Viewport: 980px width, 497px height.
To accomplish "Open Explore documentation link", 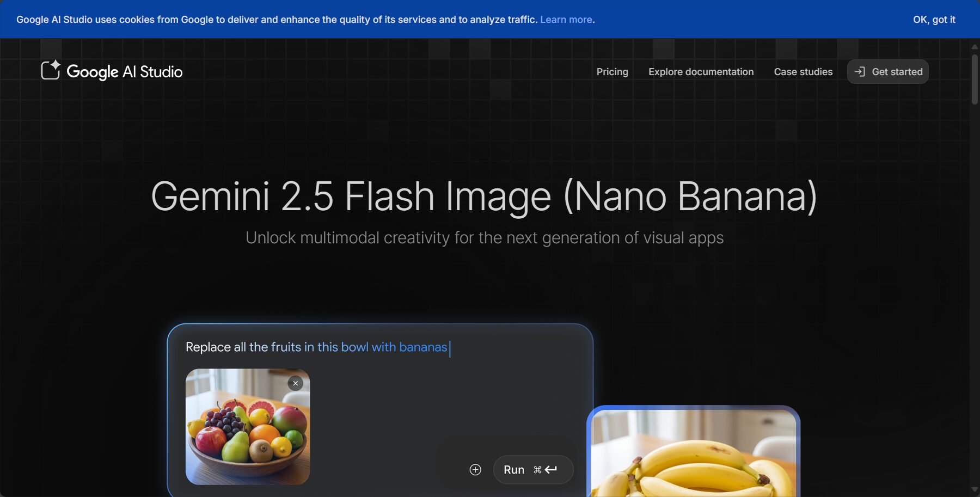I will [x=701, y=72].
